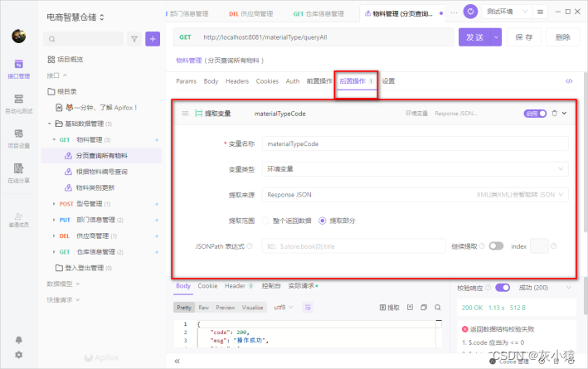588x369 pixels.
Task: Open the dropdown arrow beside 发送
Action: (x=496, y=37)
